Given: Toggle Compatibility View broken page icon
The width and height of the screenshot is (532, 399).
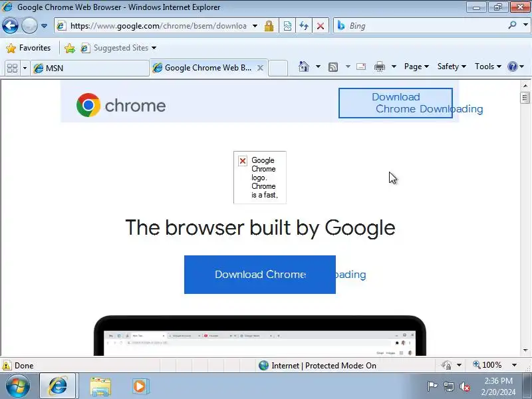Looking at the screenshot, I should tap(287, 26).
